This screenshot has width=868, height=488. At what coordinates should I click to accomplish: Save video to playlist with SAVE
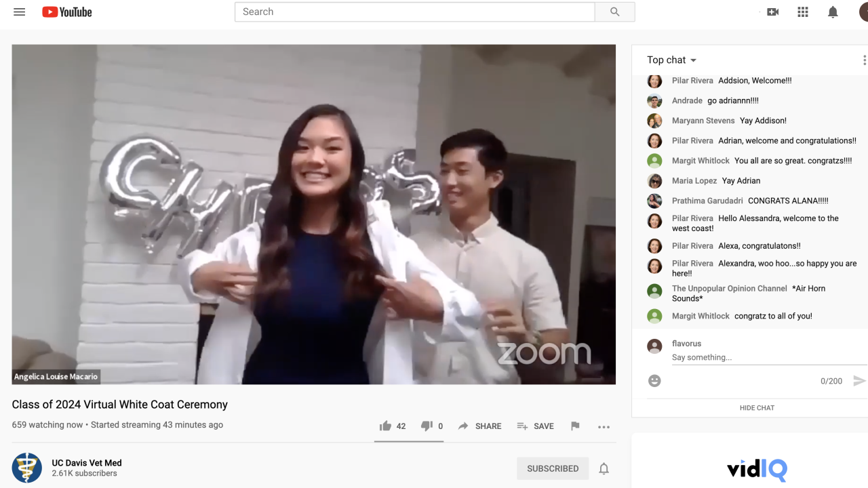coord(536,426)
